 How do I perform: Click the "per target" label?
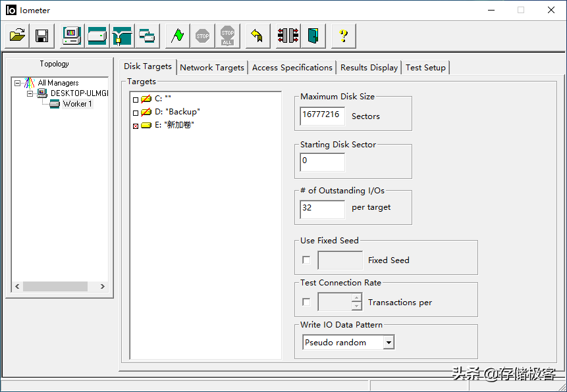(371, 207)
